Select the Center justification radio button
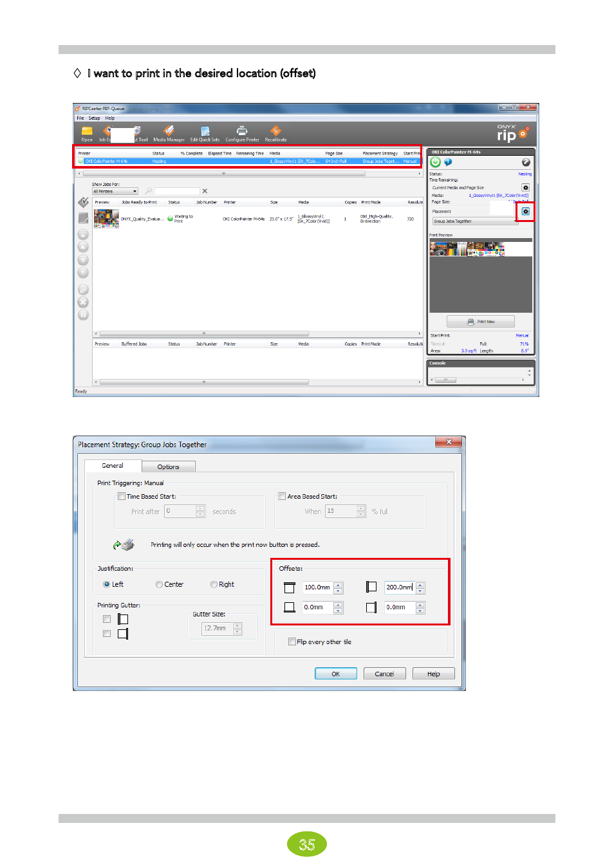This screenshot has width=614, height=868. click(159, 584)
